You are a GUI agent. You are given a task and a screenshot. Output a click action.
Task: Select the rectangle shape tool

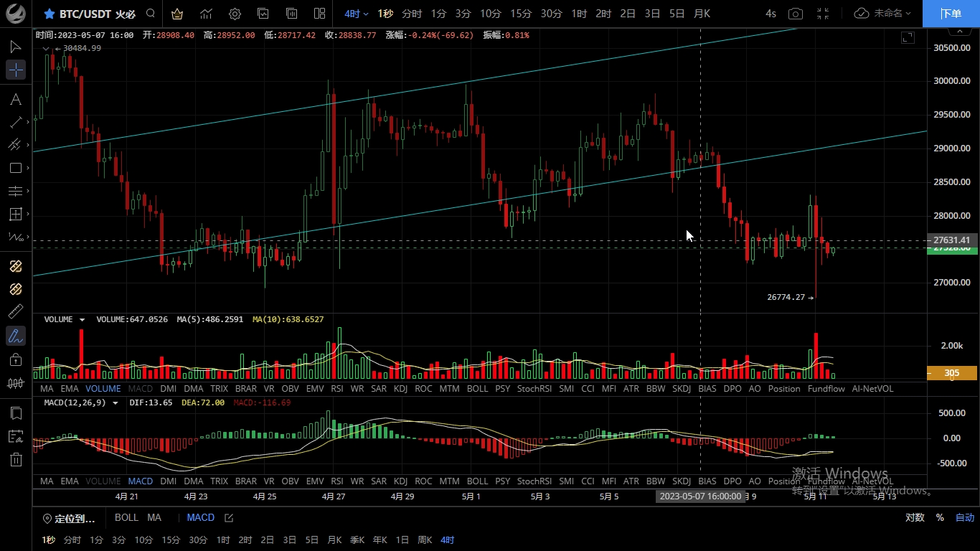[15, 168]
